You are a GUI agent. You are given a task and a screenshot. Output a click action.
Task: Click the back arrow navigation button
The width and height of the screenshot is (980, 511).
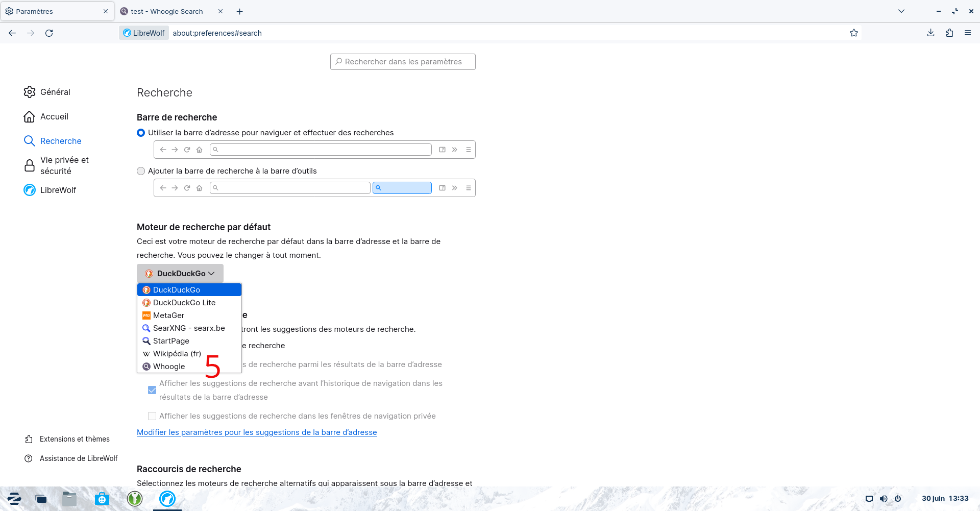[x=12, y=33]
